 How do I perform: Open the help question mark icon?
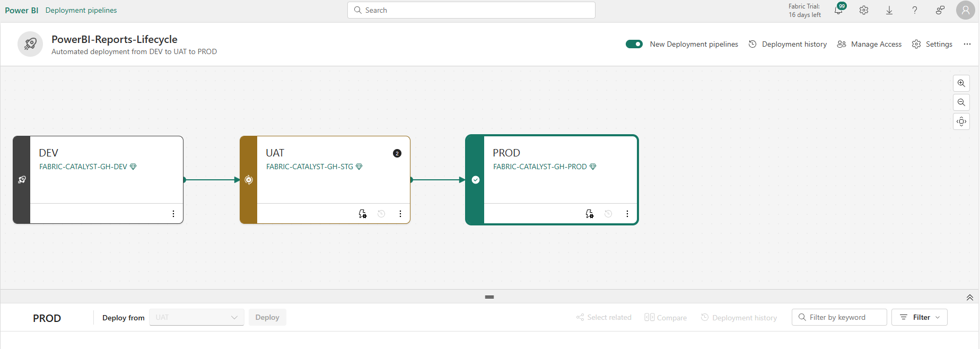pos(915,10)
